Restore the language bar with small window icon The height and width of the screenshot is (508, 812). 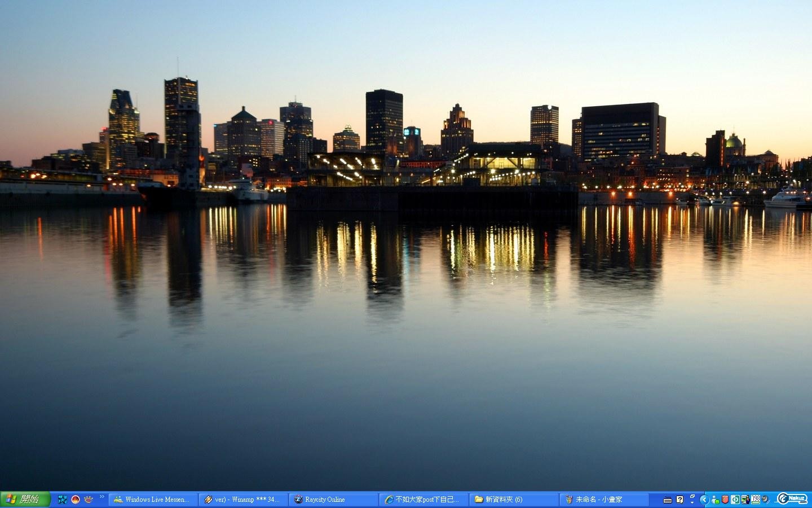pos(692,496)
